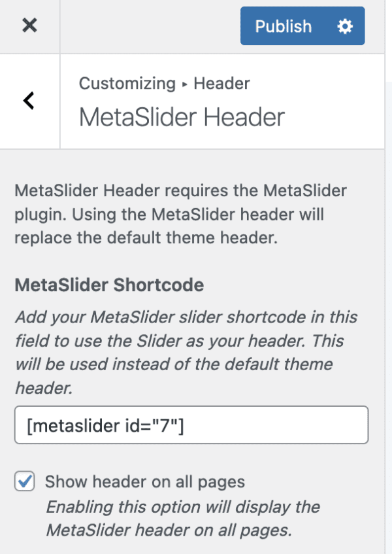Close the Customizer with the X icon
This screenshot has height=554, width=392.
(28, 26)
